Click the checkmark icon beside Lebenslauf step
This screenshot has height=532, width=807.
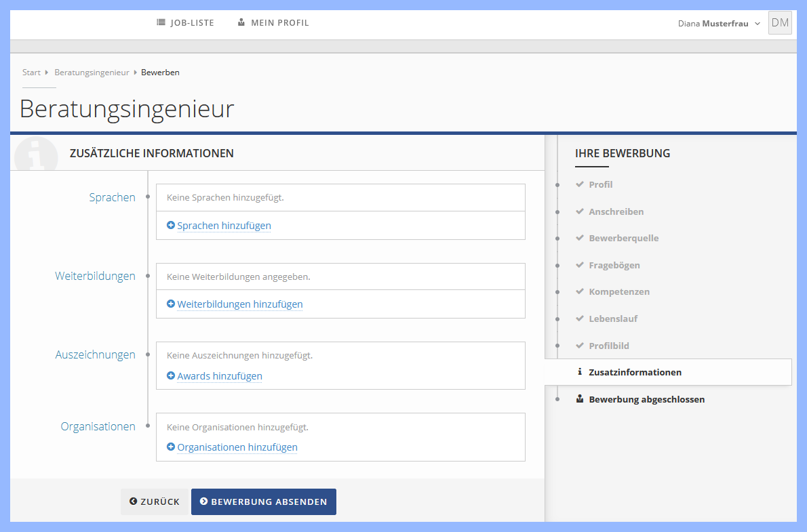click(580, 319)
